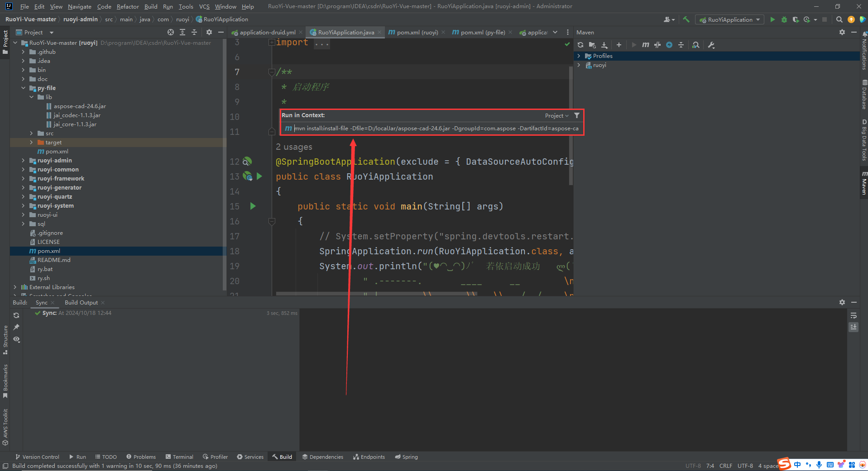Screen dimensions: 868x471
Task: Select the target folder in tree
Action: point(53,142)
